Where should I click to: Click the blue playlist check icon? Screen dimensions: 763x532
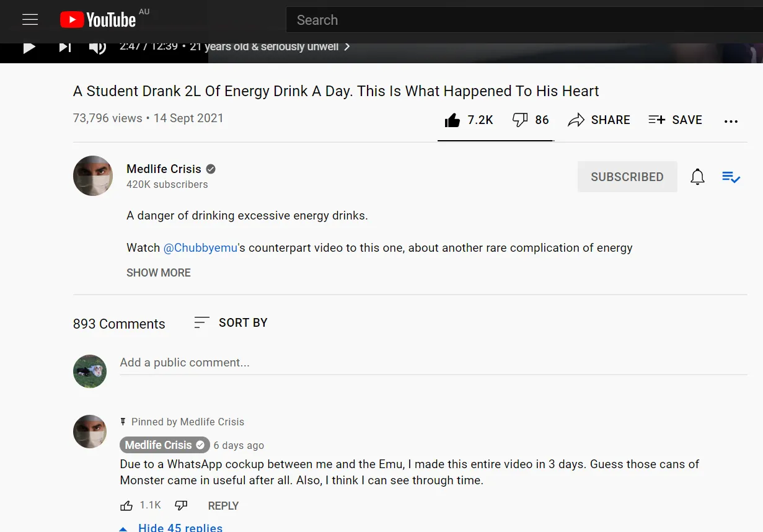731,177
